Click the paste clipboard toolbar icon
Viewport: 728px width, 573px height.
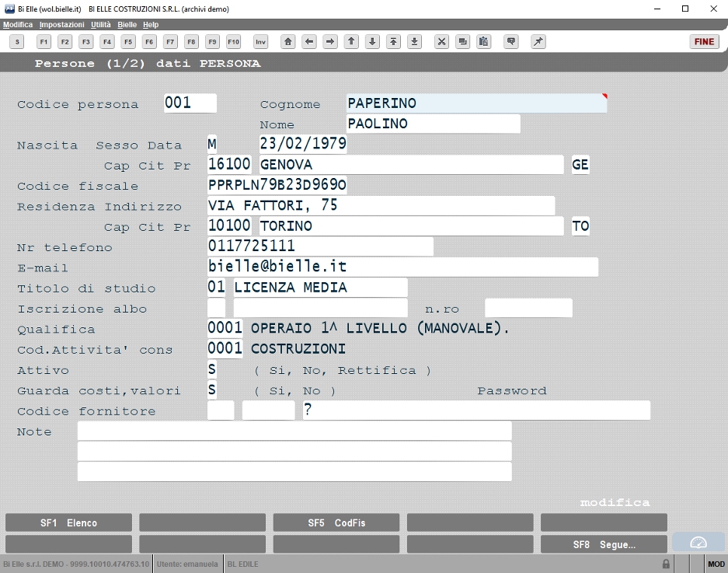[484, 42]
